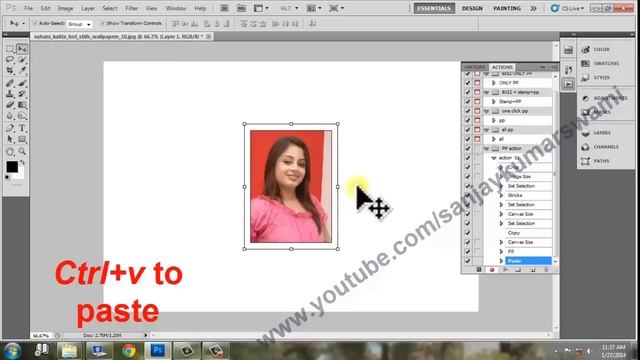Expand the Stroke action step
The width and height of the screenshot is (640, 360).
(x=502, y=196)
